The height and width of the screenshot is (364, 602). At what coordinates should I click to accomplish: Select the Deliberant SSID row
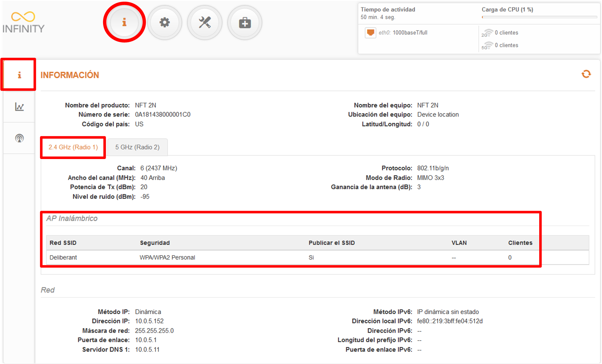click(318, 257)
